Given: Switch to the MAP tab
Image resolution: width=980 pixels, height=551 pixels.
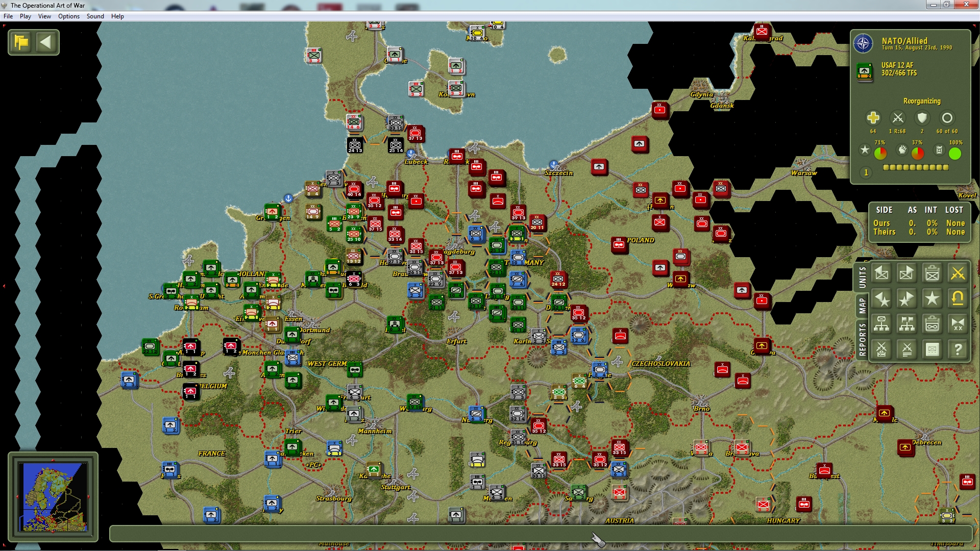Looking at the screenshot, I should click(862, 306).
